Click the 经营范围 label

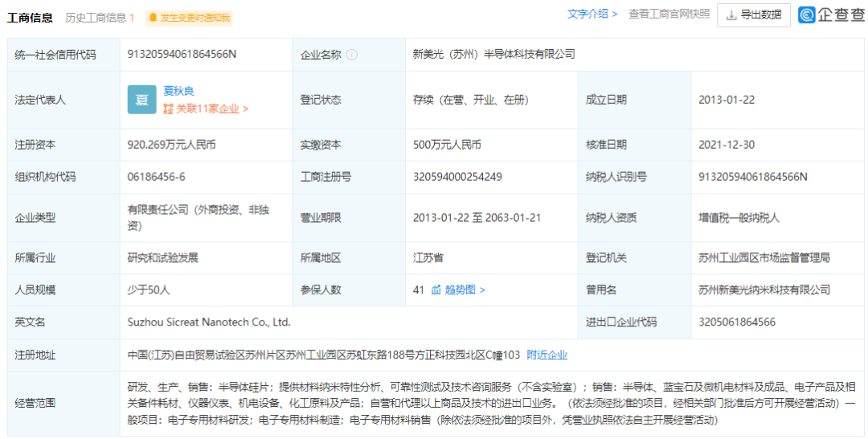pyautogui.click(x=35, y=403)
